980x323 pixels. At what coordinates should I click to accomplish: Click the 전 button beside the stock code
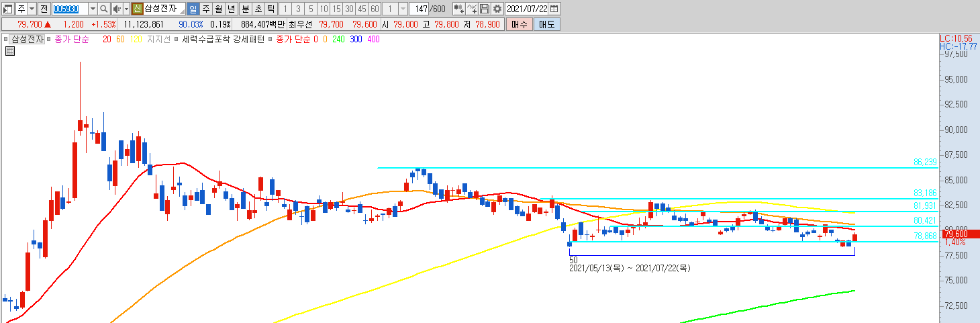click(44, 9)
